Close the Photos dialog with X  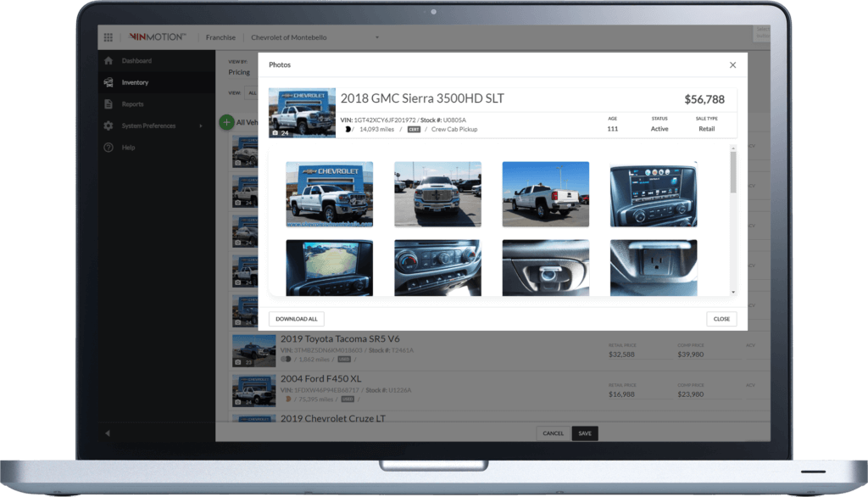(732, 64)
